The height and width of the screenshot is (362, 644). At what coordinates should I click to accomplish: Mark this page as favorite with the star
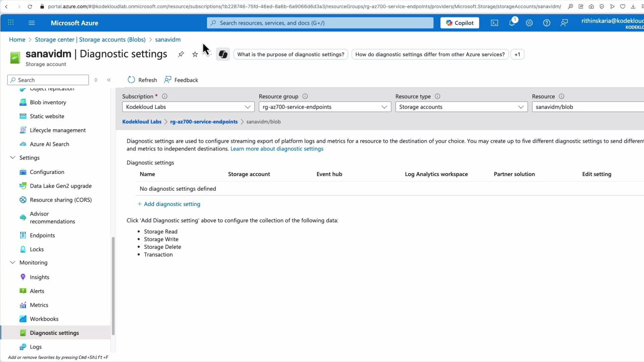point(195,54)
